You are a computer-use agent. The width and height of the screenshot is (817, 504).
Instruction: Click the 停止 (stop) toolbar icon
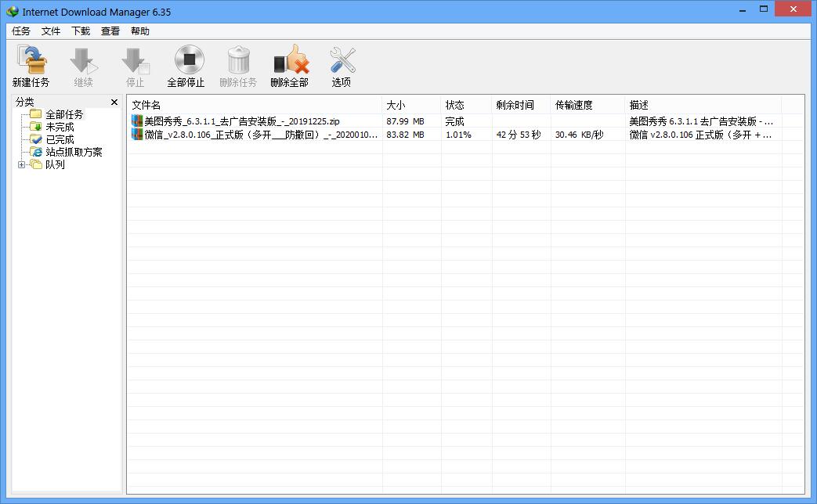tap(135, 60)
